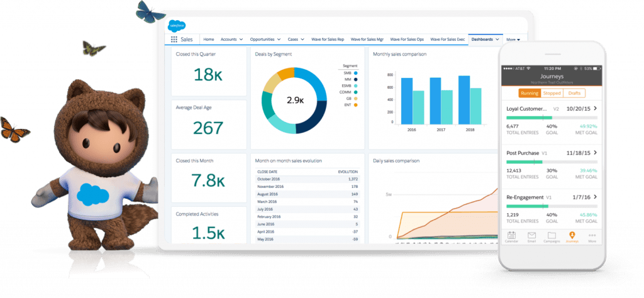Open the Opportunities tab
Image resolution: width=644 pixels, height=298 pixels.
(x=262, y=40)
